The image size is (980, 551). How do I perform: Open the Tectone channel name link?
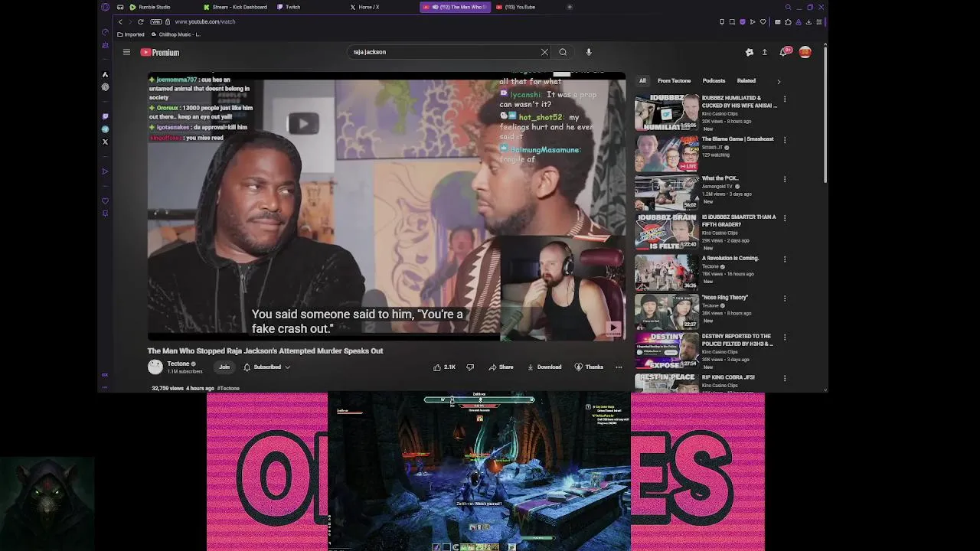tap(178, 364)
